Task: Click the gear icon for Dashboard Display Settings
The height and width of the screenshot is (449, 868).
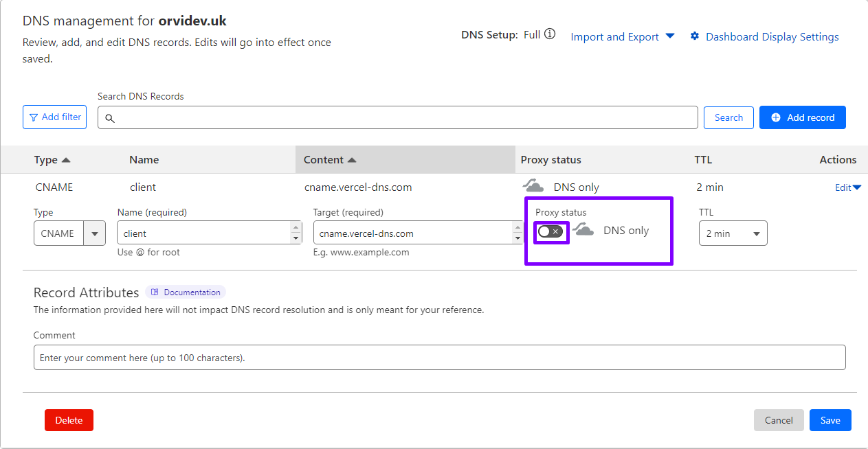Action: tap(695, 36)
